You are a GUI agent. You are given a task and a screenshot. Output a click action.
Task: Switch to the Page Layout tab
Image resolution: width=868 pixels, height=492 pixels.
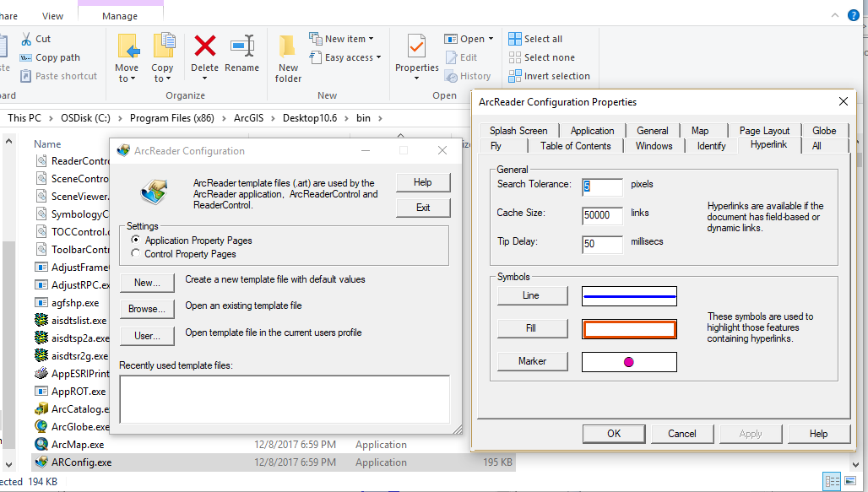(x=764, y=131)
